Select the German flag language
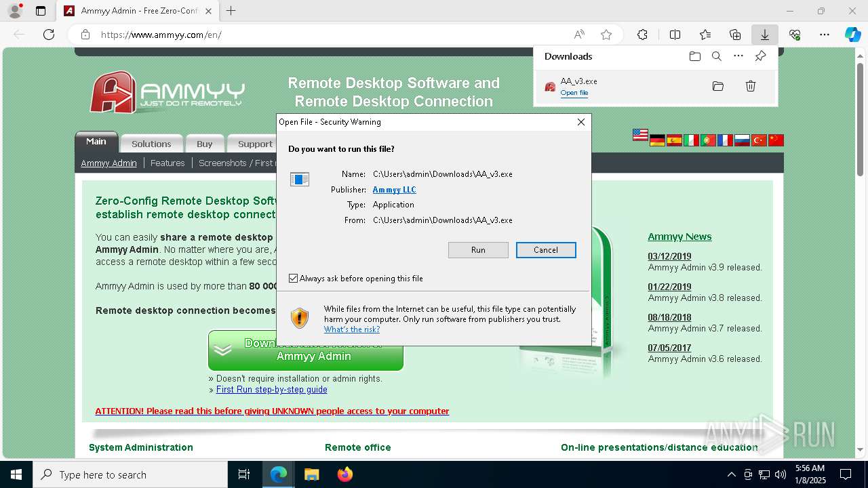868x488 pixels. coord(657,140)
